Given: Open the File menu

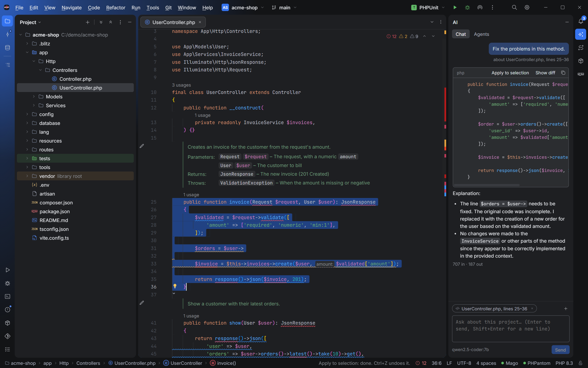Looking at the screenshot, I should click(19, 7).
